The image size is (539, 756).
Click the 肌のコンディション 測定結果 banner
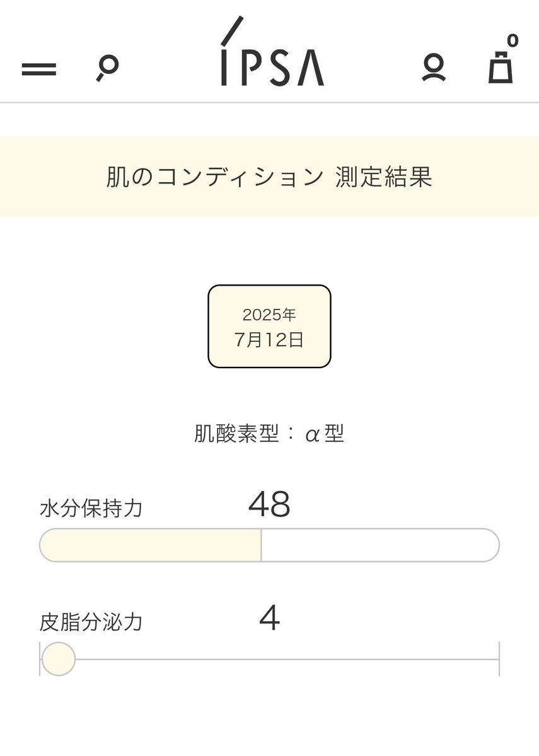[270, 177]
